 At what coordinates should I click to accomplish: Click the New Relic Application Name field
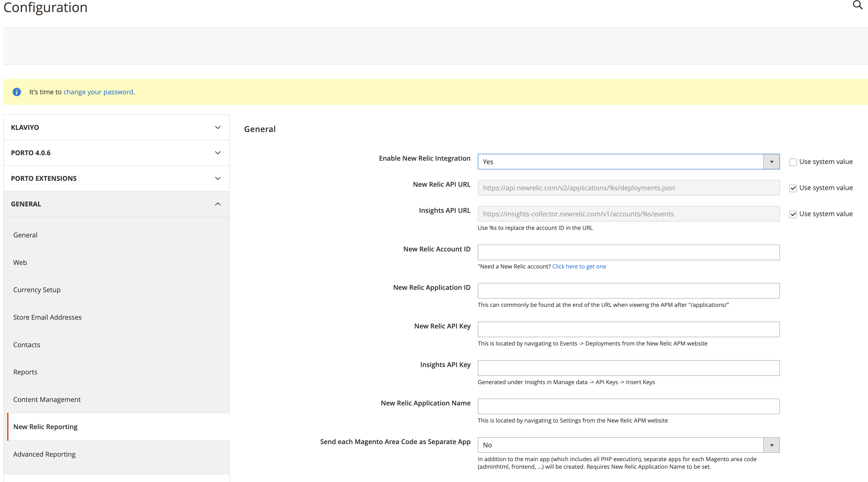[628, 406]
